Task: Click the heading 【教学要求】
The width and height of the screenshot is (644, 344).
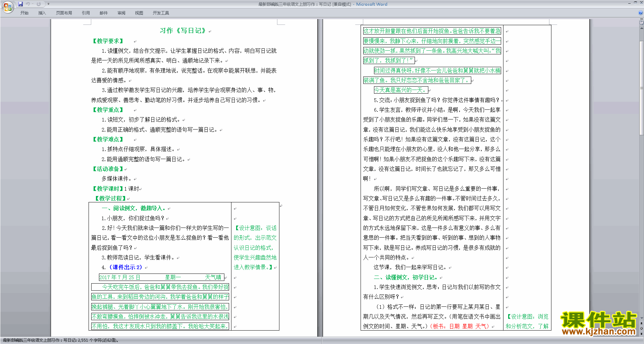Action: point(108,41)
